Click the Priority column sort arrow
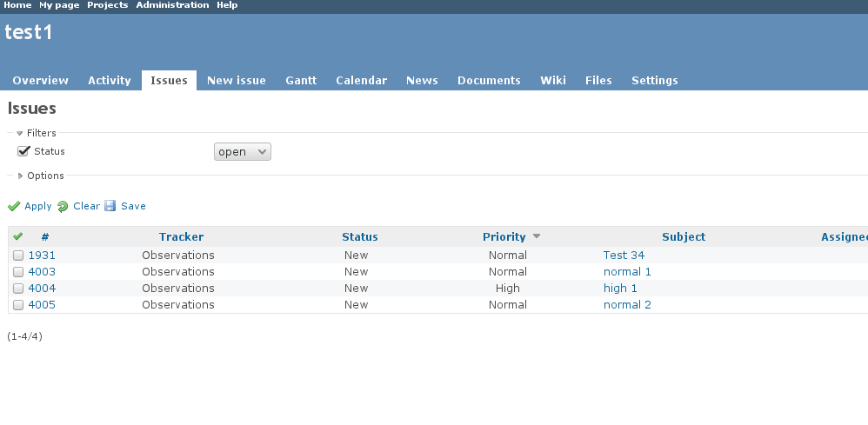This screenshot has width=868, height=425. (537, 236)
